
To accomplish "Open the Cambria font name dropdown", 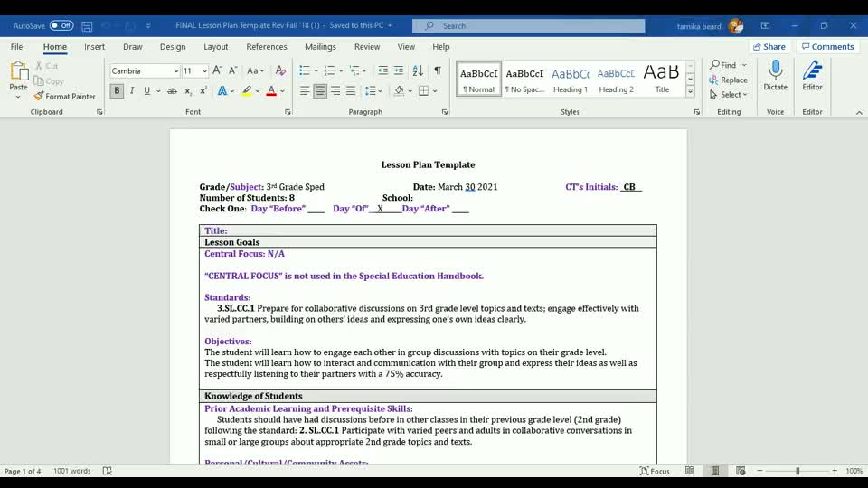I will pos(145,71).
